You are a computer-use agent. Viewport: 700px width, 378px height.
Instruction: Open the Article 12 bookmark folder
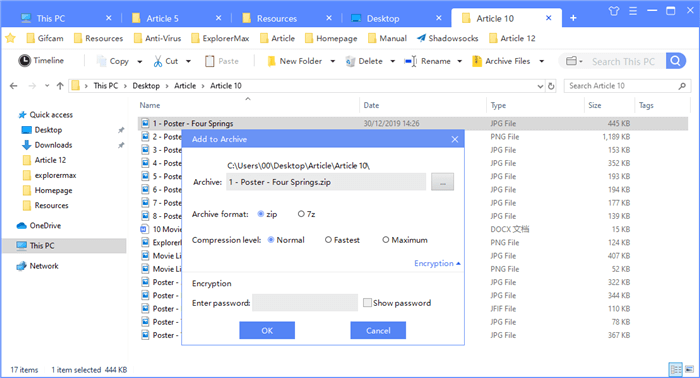[x=512, y=38]
